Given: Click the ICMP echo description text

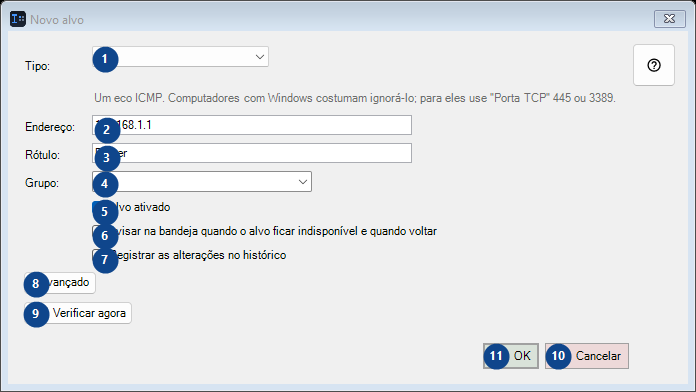Looking at the screenshot, I should (x=355, y=98).
